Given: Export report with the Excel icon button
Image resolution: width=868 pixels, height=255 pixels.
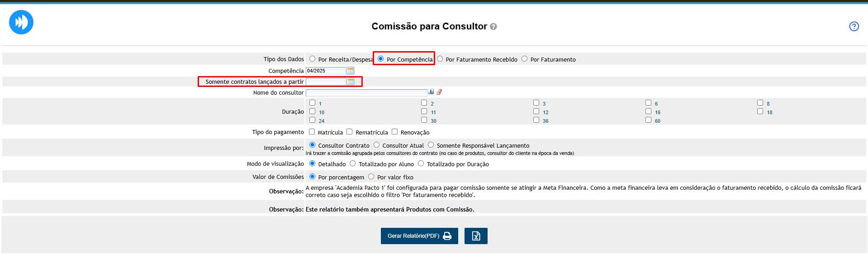Looking at the screenshot, I should (x=476, y=236).
